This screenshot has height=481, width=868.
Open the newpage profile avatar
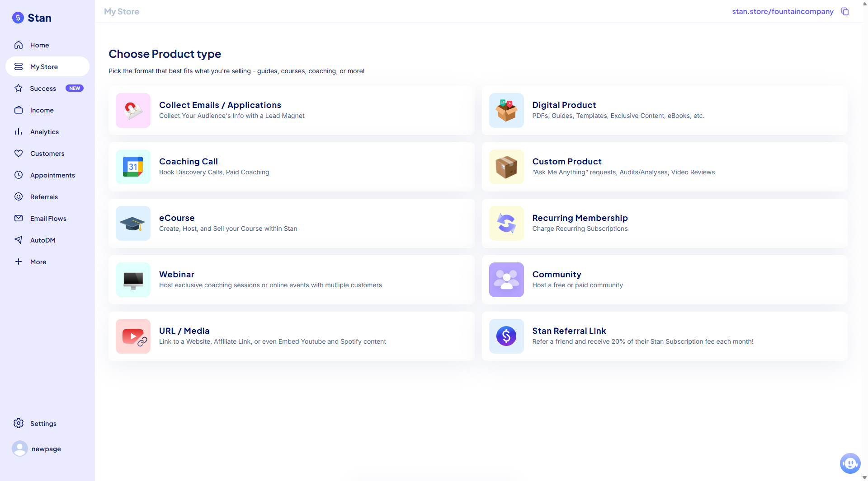(x=20, y=448)
